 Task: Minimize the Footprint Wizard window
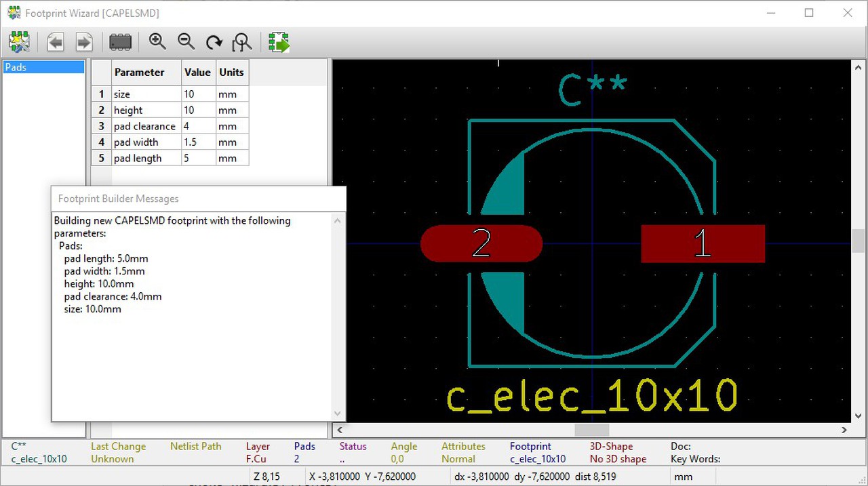[771, 13]
